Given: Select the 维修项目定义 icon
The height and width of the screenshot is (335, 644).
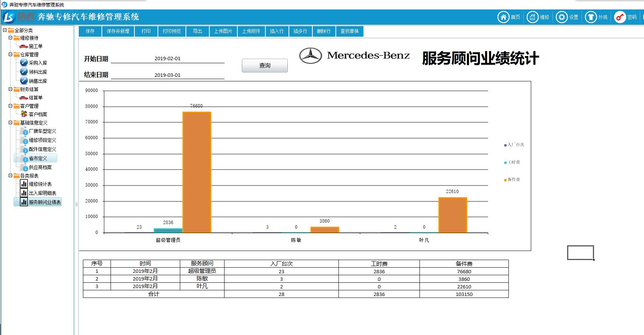Looking at the screenshot, I should 24,140.
